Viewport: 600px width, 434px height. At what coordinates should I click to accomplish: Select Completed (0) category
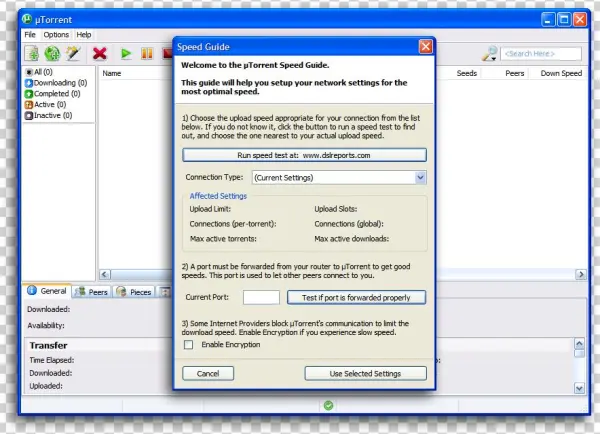tap(53, 93)
